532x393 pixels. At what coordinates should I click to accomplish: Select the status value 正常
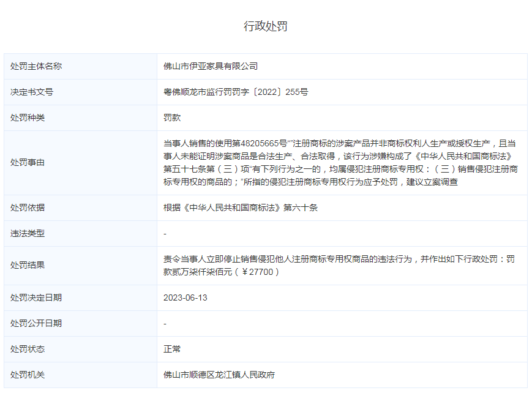coord(172,349)
